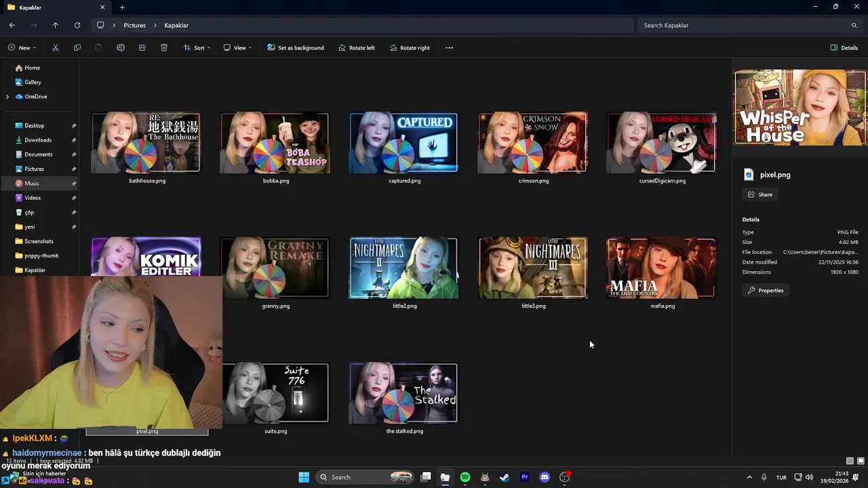
Task: Open Downloads in the sidebar
Action: [x=39, y=140]
